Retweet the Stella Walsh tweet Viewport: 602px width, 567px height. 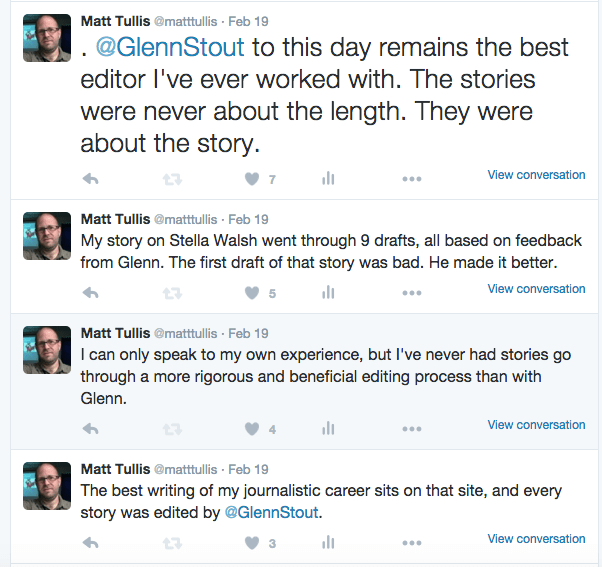(171, 293)
